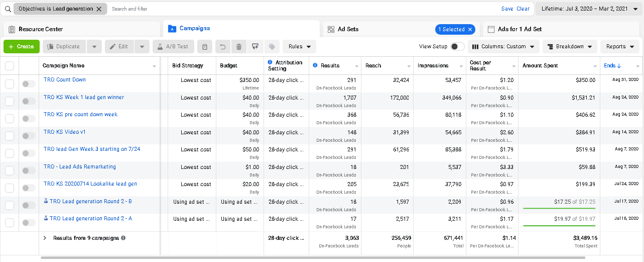Open the Breakdown dropdown
This screenshot has width=644, height=262.
[570, 47]
